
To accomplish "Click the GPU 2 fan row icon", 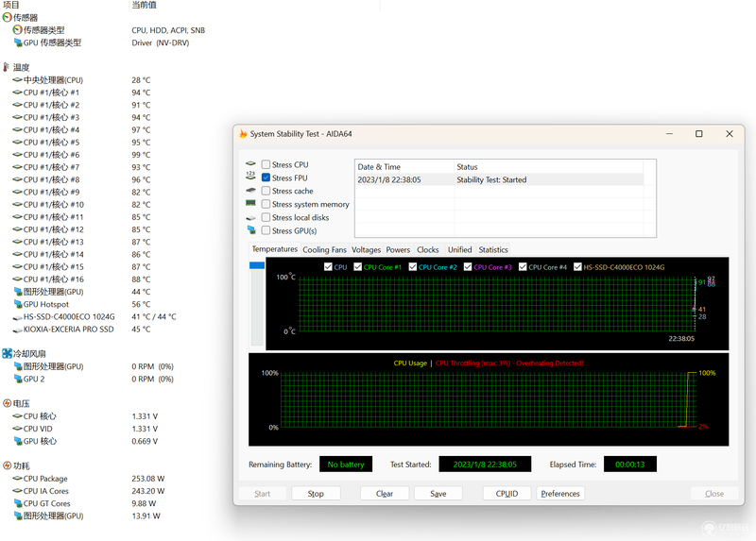I will 18,379.
